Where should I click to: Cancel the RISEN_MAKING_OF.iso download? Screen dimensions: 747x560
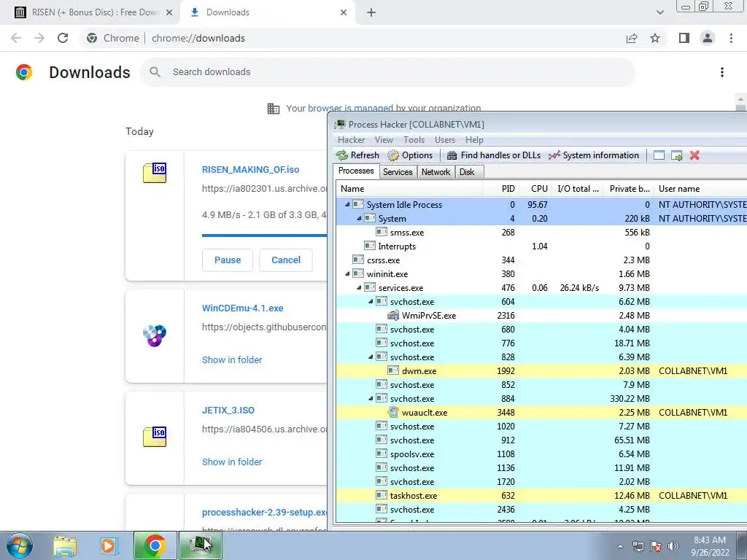coord(286,260)
